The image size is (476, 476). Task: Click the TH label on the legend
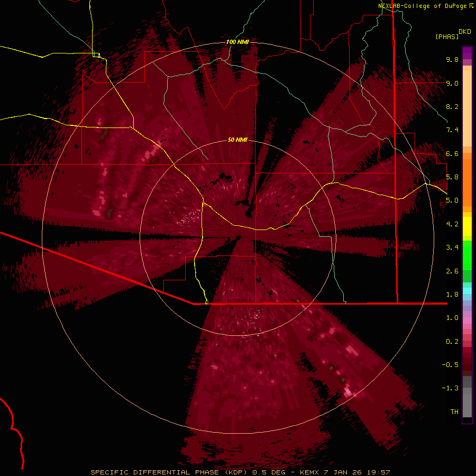(x=454, y=412)
